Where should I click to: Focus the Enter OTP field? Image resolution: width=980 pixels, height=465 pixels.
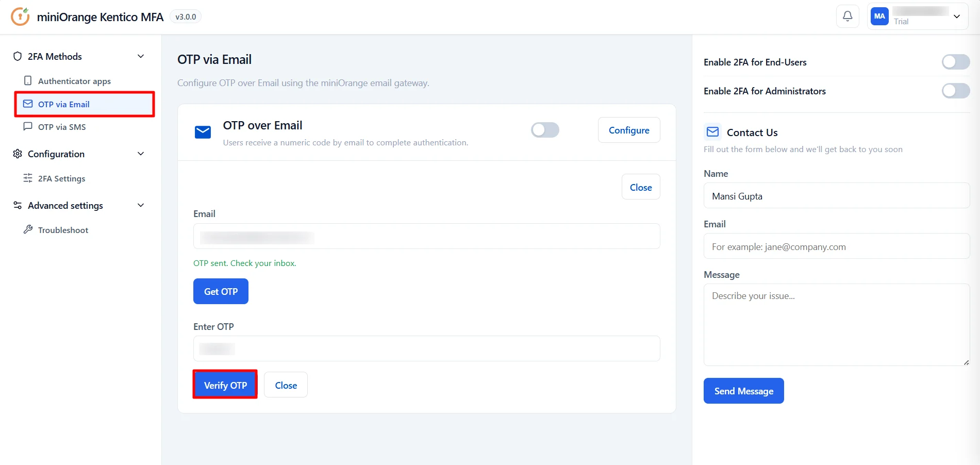point(426,348)
